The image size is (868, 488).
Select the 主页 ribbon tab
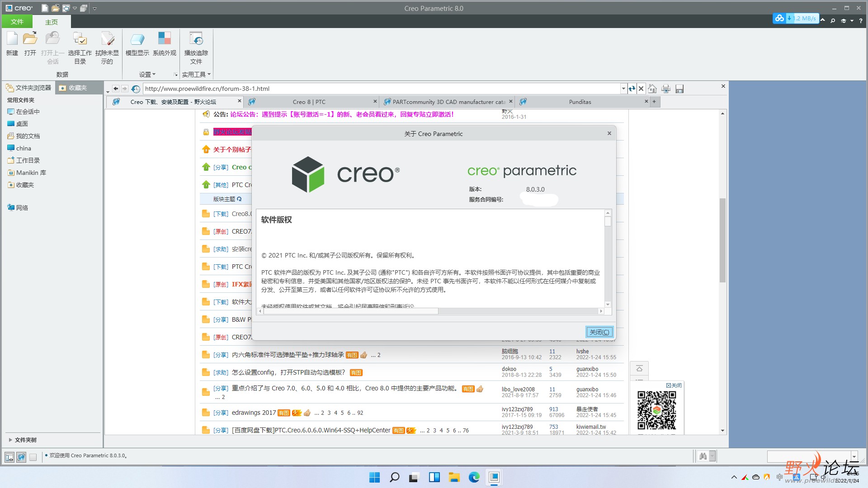coord(52,22)
